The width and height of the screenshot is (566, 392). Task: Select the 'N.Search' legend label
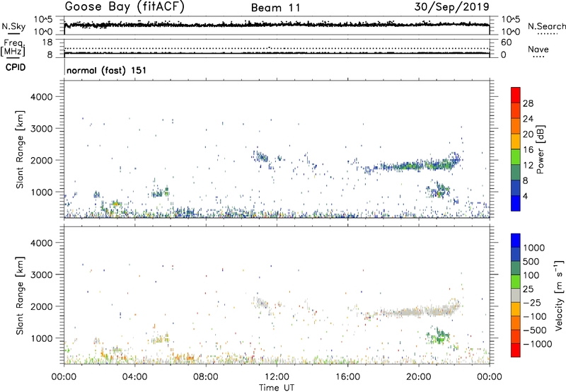(x=546, y=26)
